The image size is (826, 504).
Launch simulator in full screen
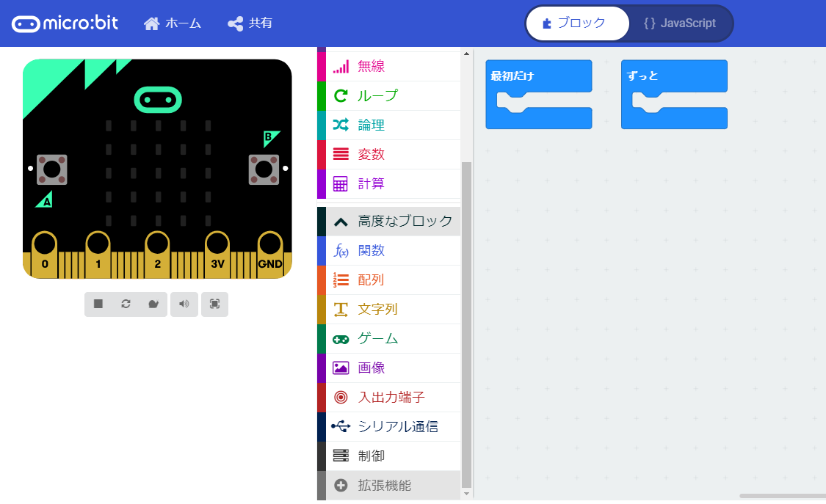click(214, 304)
